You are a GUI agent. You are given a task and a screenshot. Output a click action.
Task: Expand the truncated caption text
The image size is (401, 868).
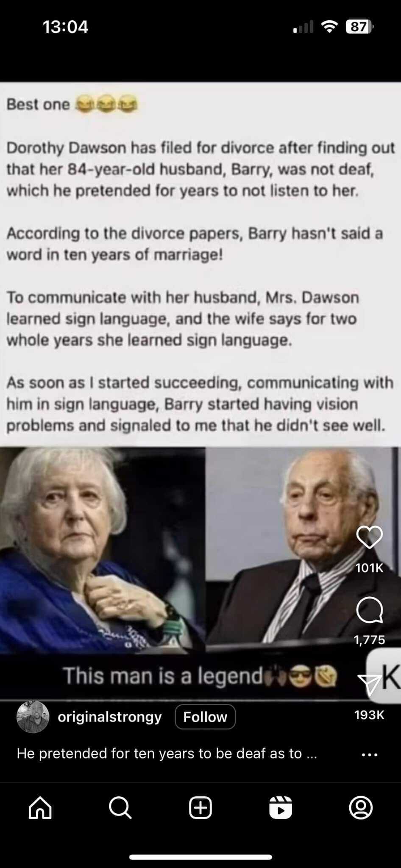(x=167, y=753)
